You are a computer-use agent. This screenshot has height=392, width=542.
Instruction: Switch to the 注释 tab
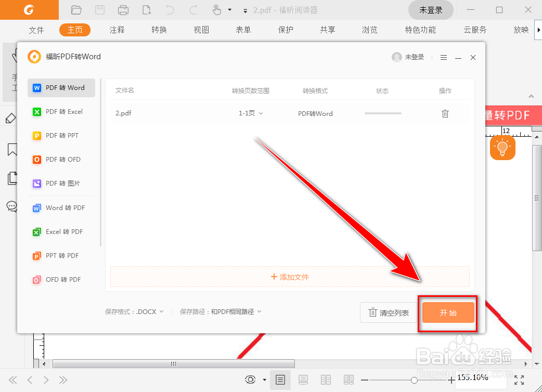117,30
